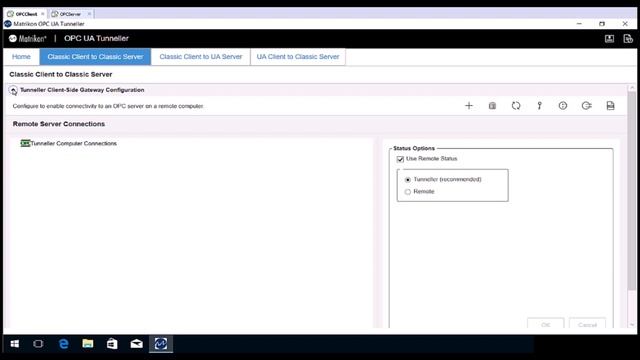Switch to OPCServer session tab
The width and height of the screenshot is (640, 360).
click(x=70, y=14)
